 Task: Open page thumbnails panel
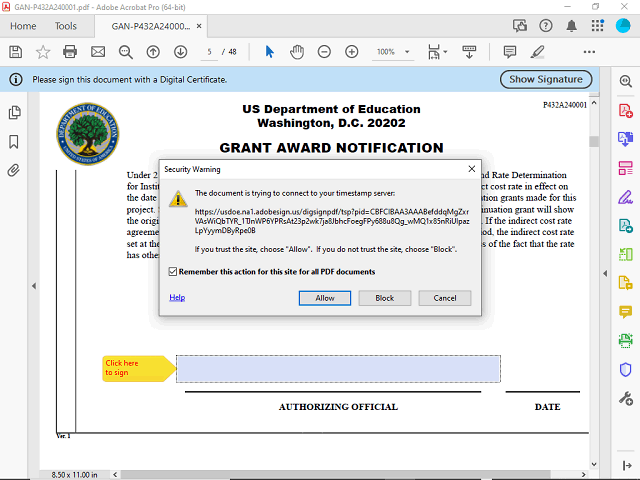pyautogui.click(x=15, y=113)
